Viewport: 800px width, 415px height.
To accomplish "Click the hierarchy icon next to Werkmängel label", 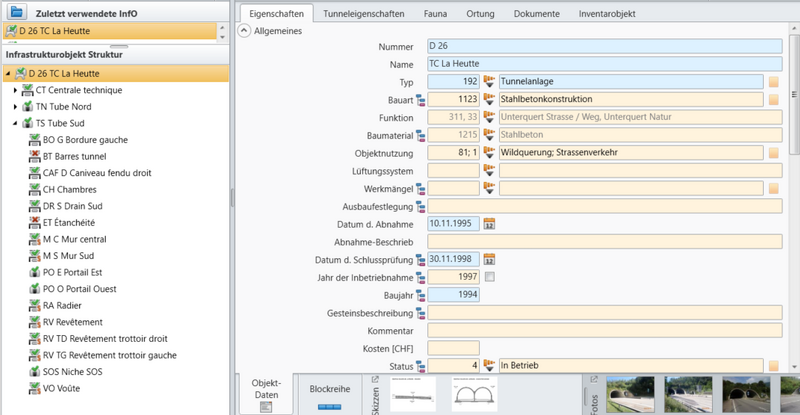I will pyautogui.click(x=421, y=189).
